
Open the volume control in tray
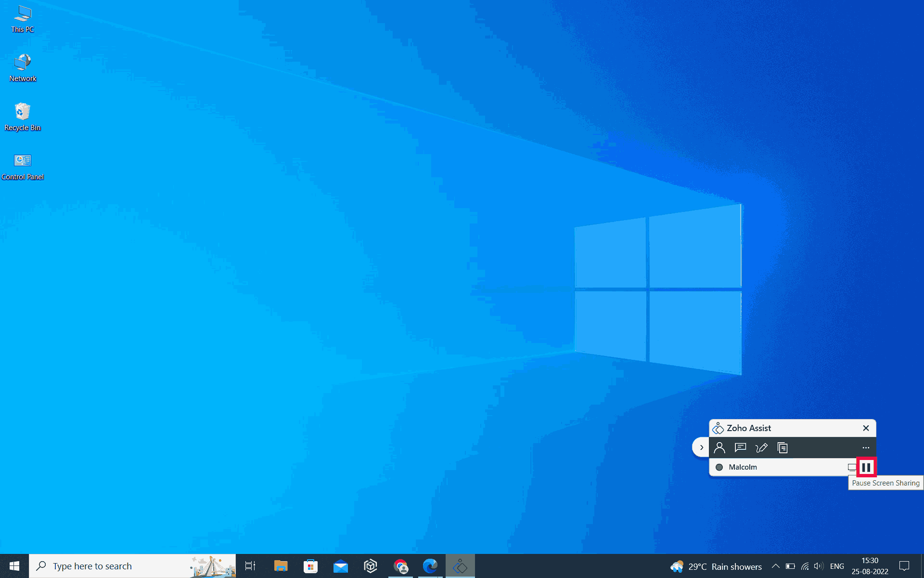tap(819, 566)
